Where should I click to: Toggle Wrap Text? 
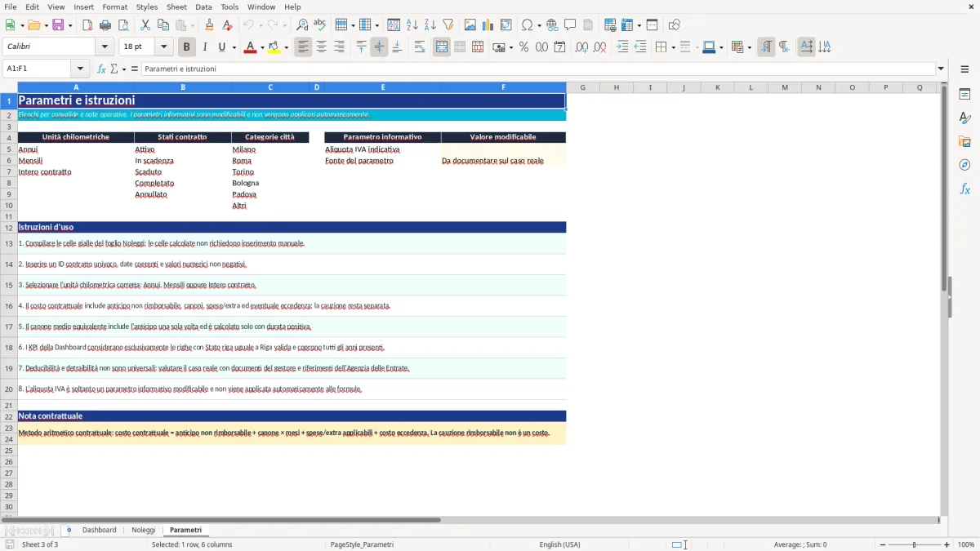(420, 47)
